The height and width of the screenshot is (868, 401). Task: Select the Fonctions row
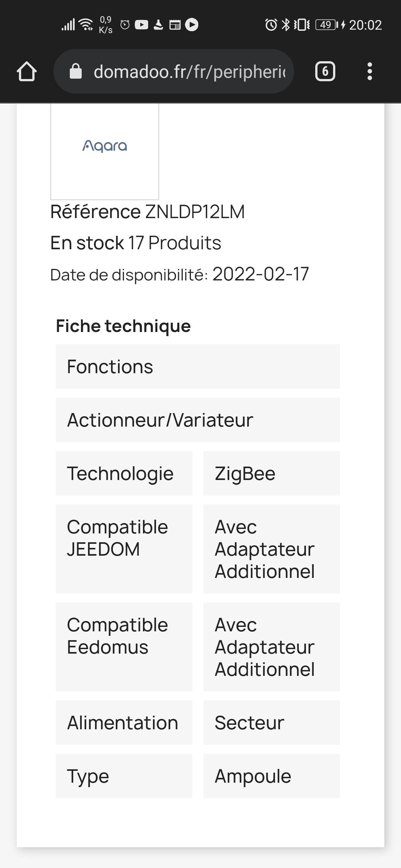click(x=198, y=366)
